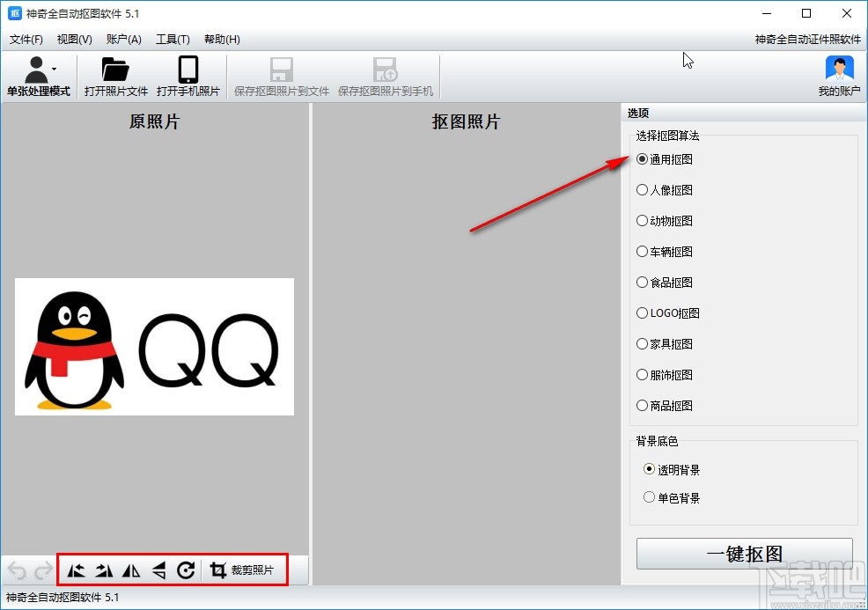Viewport: 868px width, 610px height.
Task: Select 服饰抠图 radio button
Action: pyautogui.click(x=642, y=375)
